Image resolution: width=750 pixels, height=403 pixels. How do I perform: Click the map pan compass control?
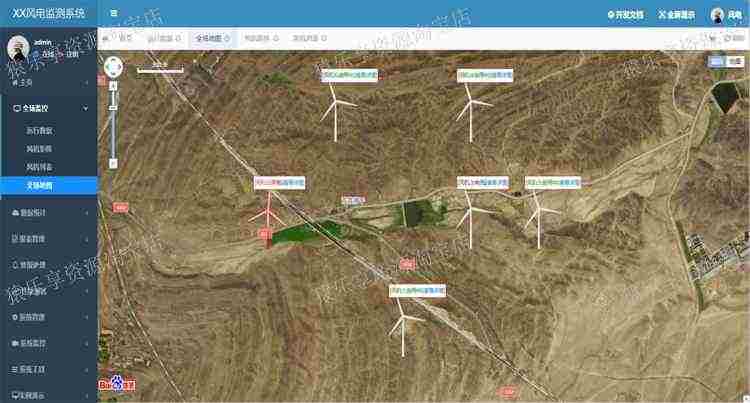click(x=113, y=67)
